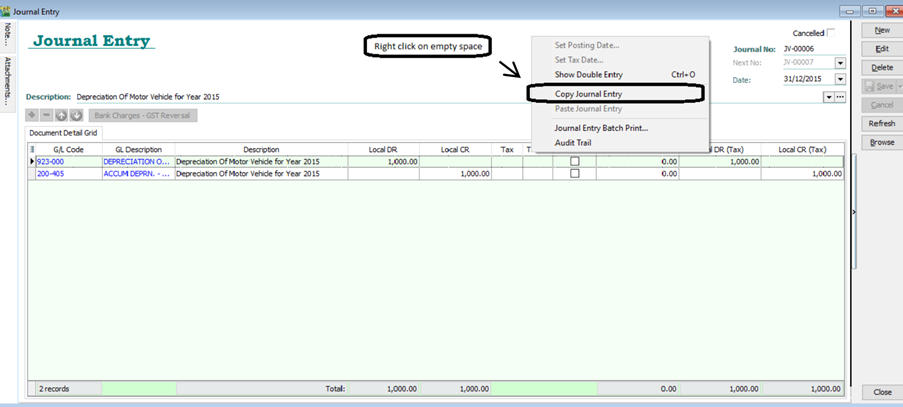The image size is (903, 407).
Task: Switch to Document Detail Grid tab
Action: [x=64, y=132]
